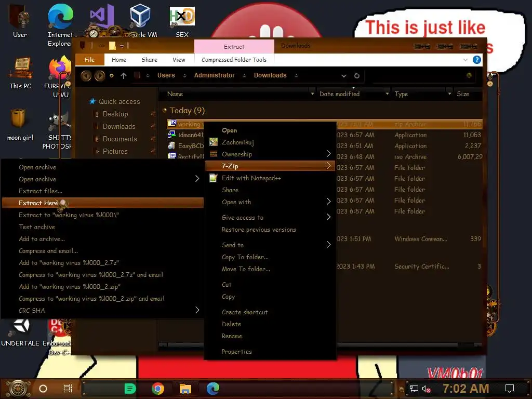Click the Start button on the taskbar

pyautogui.click(x=18, y=389)
